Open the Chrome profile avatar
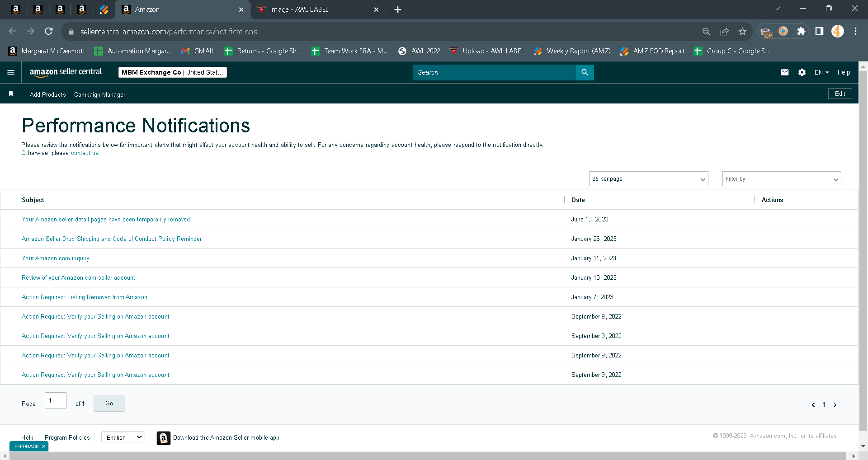 click(x=838, y=31)
